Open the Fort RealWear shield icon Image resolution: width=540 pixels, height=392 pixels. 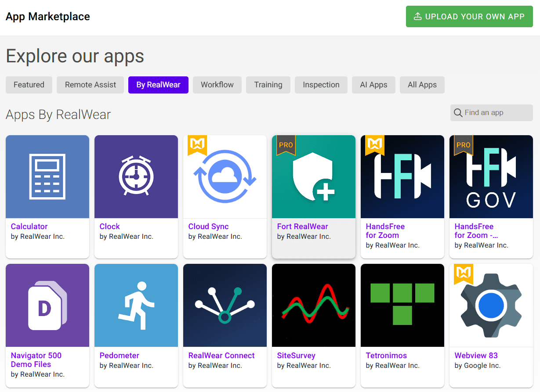point(314,176)
